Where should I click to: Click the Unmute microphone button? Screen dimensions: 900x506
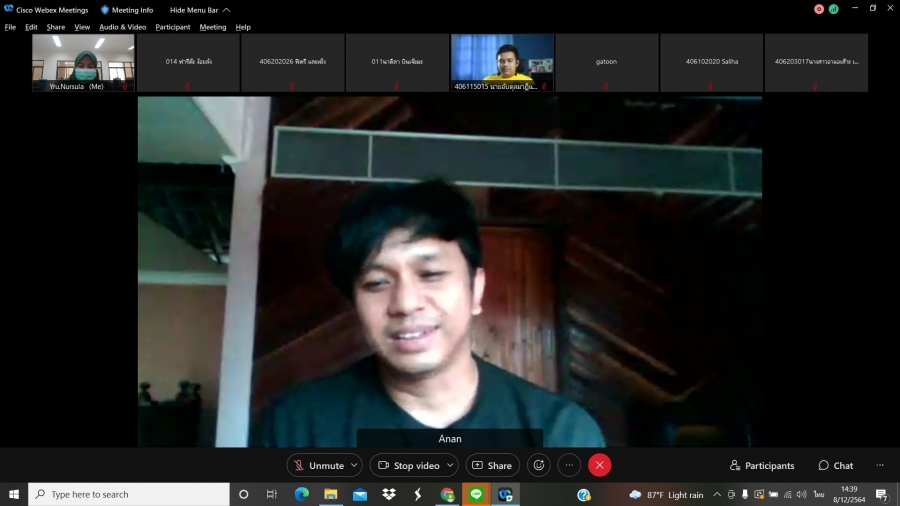[x=318, y=465]
